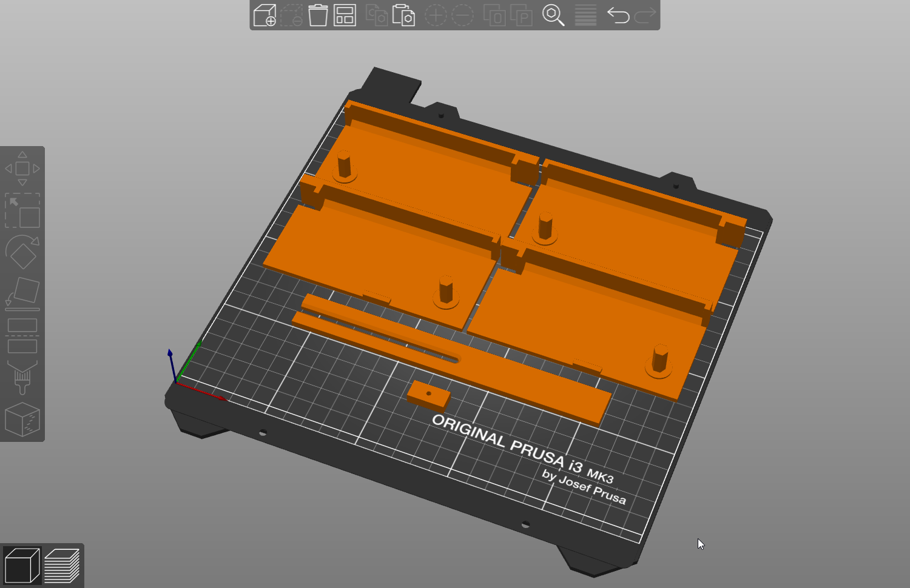Select the Move gizmo tool
The width and height of the screenshot is (910, 588).
click(x=22, y=169)
